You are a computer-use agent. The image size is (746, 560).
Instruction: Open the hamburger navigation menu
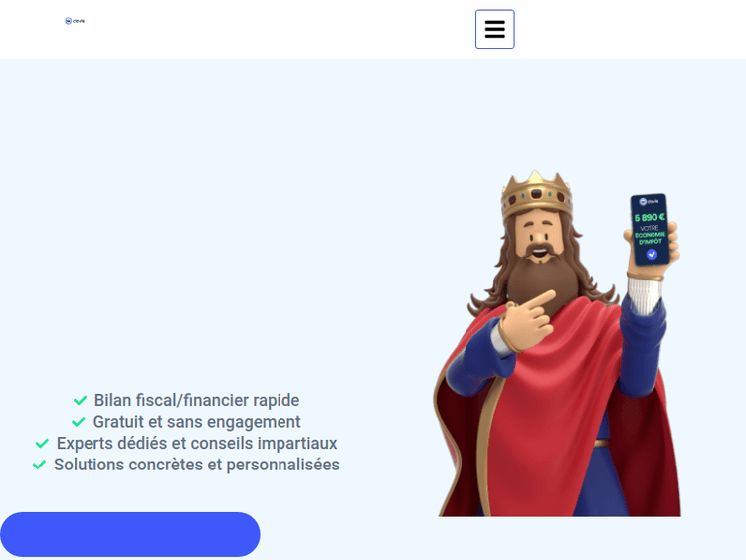click(x=494, y=29)
